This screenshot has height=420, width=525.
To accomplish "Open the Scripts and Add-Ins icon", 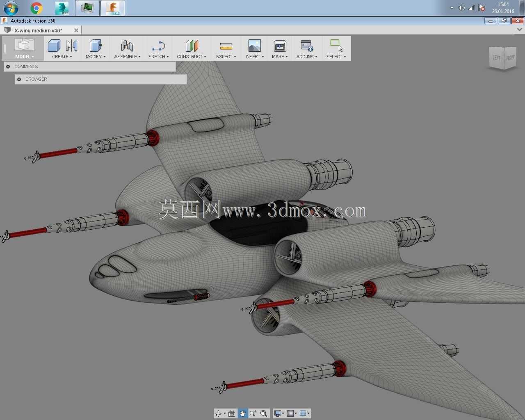I will coord(307,46).
